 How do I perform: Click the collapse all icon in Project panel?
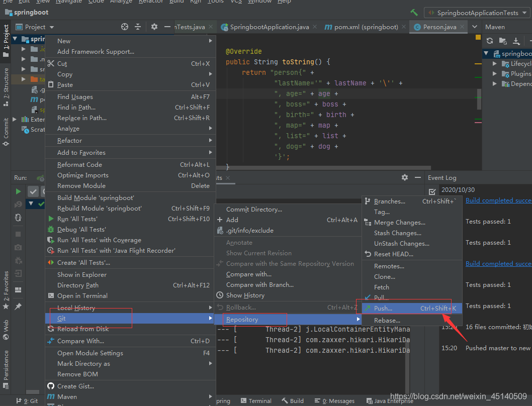click(138, 27)
